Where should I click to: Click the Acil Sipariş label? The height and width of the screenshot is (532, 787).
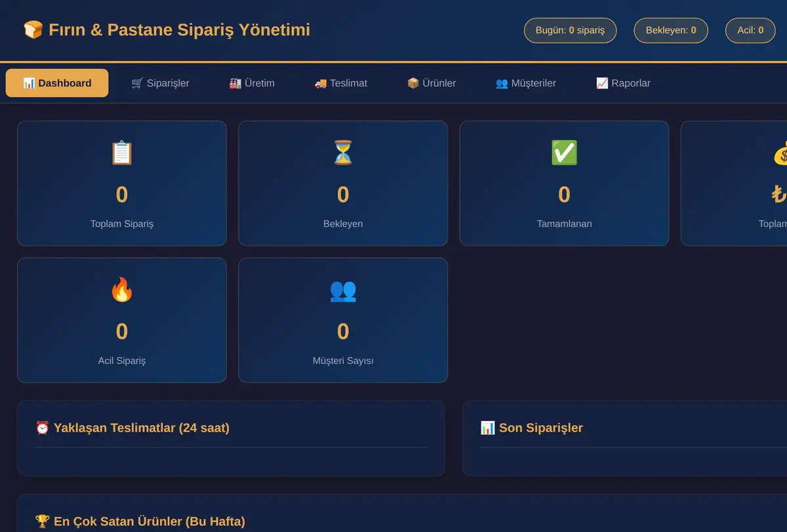[122, 361]
